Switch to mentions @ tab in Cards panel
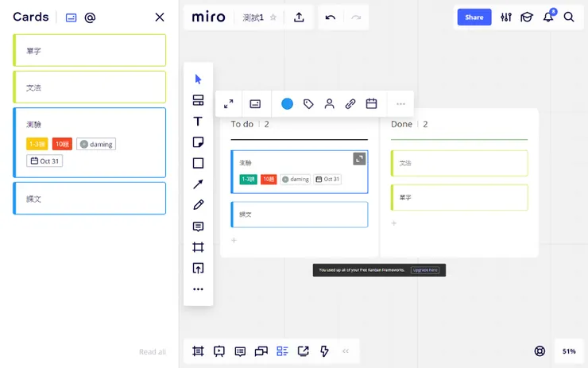The height and width of the screenshot is (368, 588). tap(90, 17)
